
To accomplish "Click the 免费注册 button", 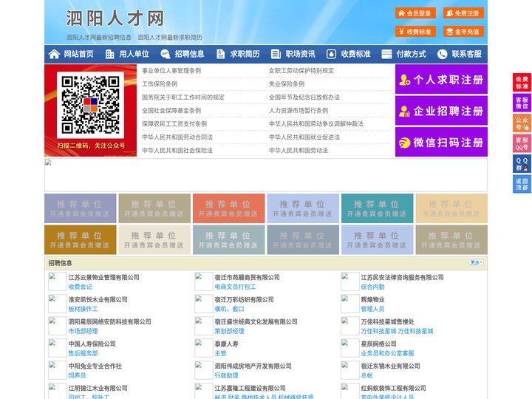I will (x=463, y=13).
